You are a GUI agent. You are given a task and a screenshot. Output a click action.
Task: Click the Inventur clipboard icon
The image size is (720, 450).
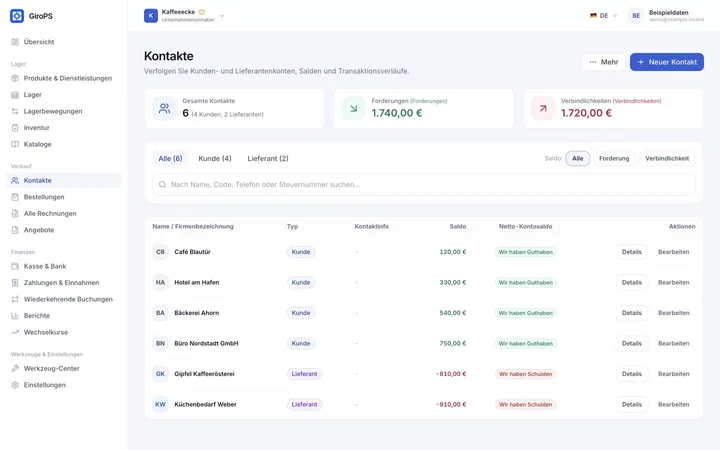pos(15,128)
